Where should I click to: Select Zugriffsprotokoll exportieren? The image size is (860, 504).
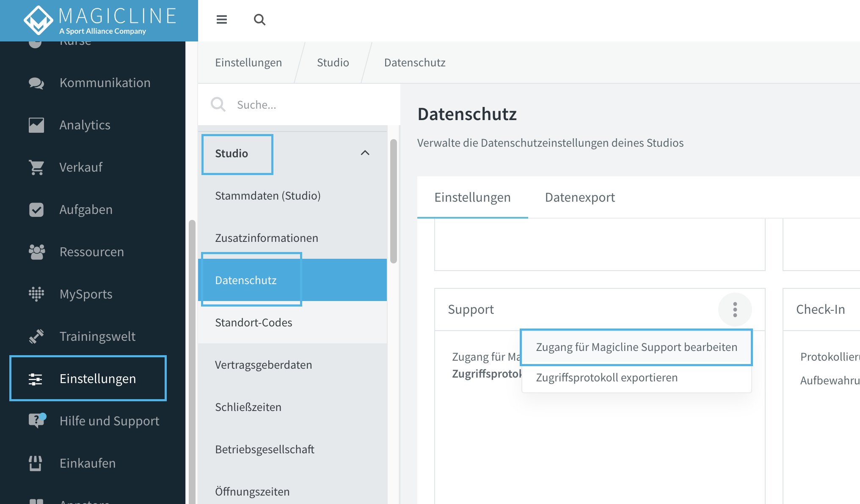(x=607, y=377)
